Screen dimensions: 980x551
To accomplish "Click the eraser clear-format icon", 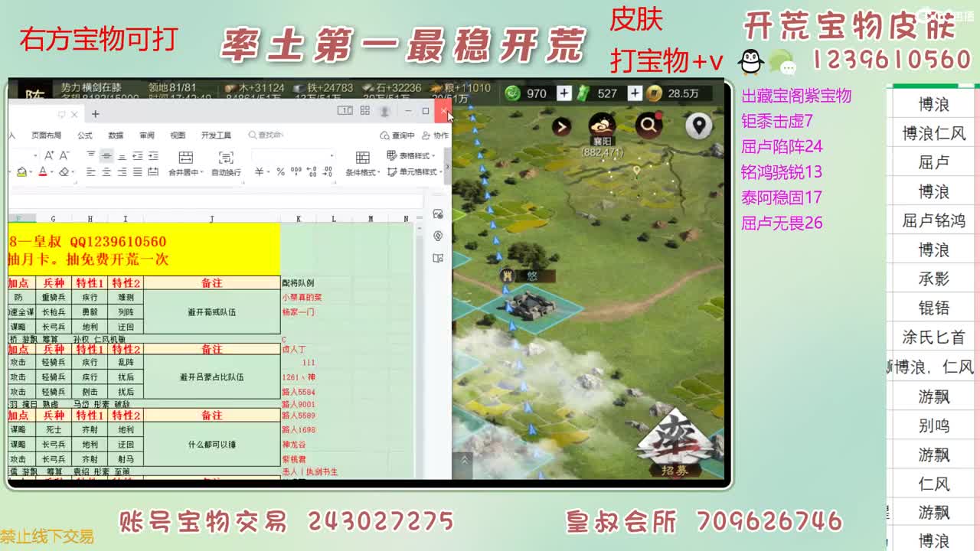I will (64, 172).
